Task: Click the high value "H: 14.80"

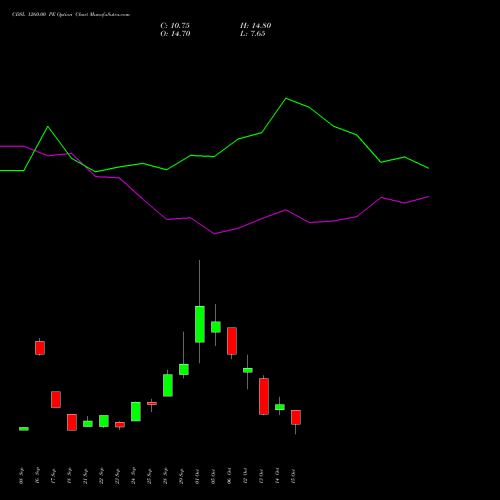Action: click(x=256, y=26)
